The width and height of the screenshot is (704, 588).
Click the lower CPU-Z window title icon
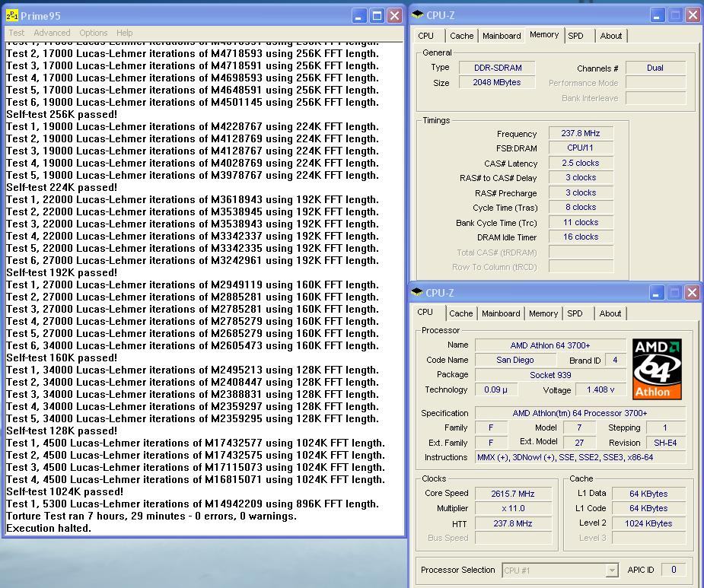click(x=417, y=292)
